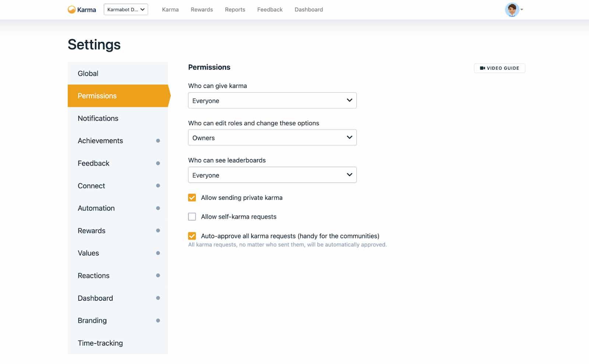Screen dimensions: 589x364
Task: Click the Karma logo in the top navigation
Action: [81, 9]
